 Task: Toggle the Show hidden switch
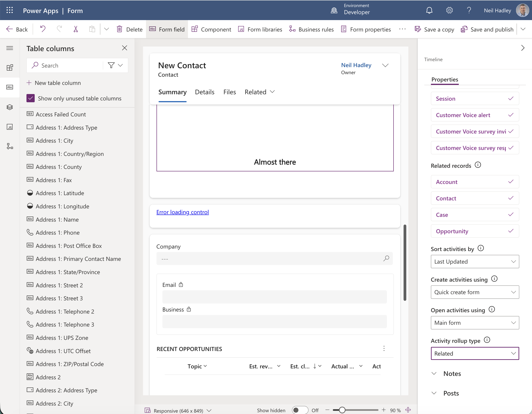click(300, 410)
